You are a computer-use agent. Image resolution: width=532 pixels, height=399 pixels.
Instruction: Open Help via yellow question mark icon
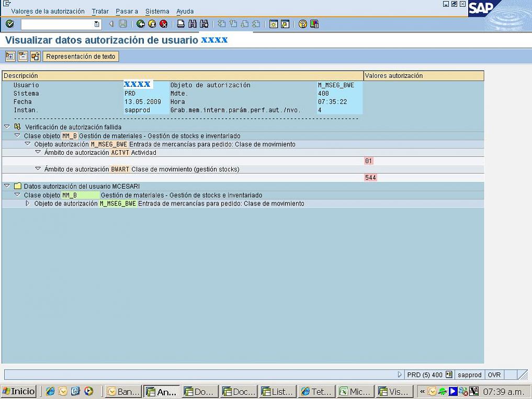pos(302,24)
